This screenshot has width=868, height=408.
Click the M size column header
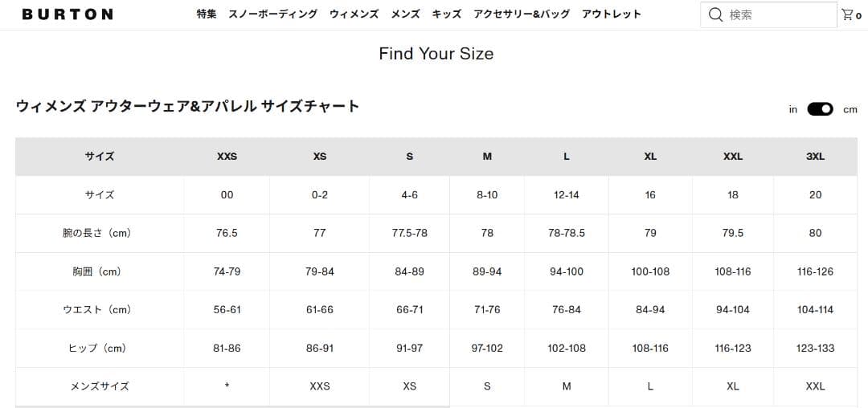487,157
